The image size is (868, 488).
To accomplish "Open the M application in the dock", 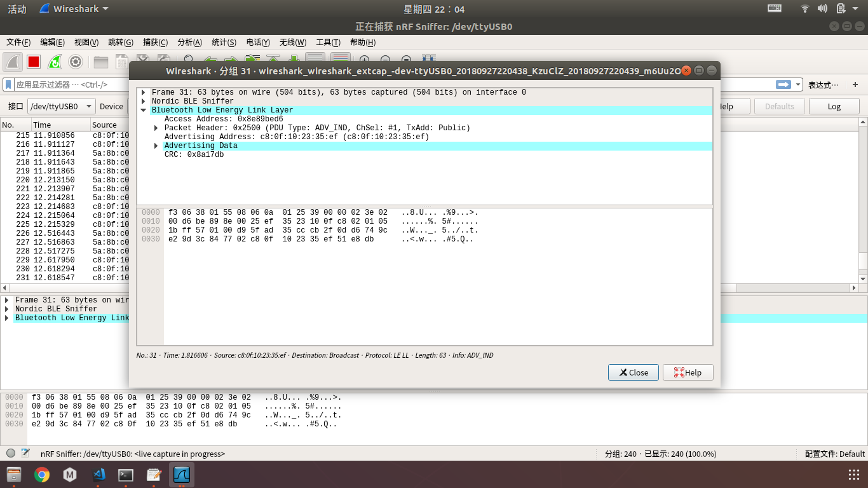I will point(70,475).
